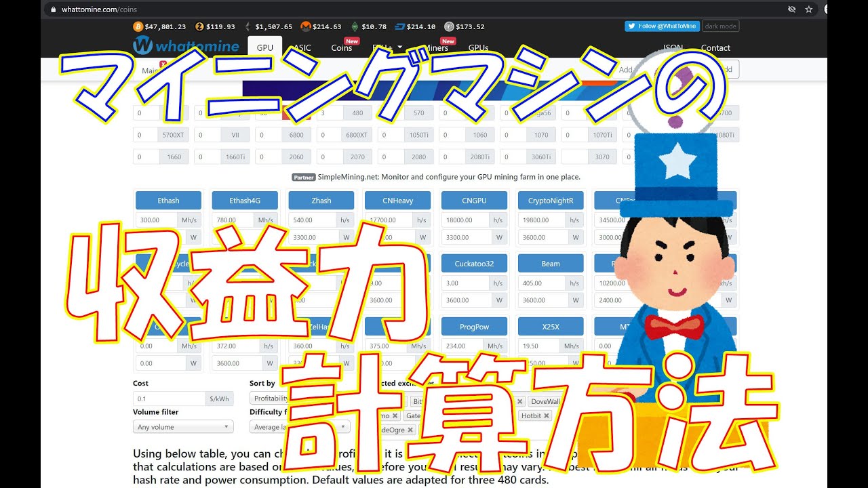
Task: Toggle the Ethash algorithm button
Action: coord(168,201)
